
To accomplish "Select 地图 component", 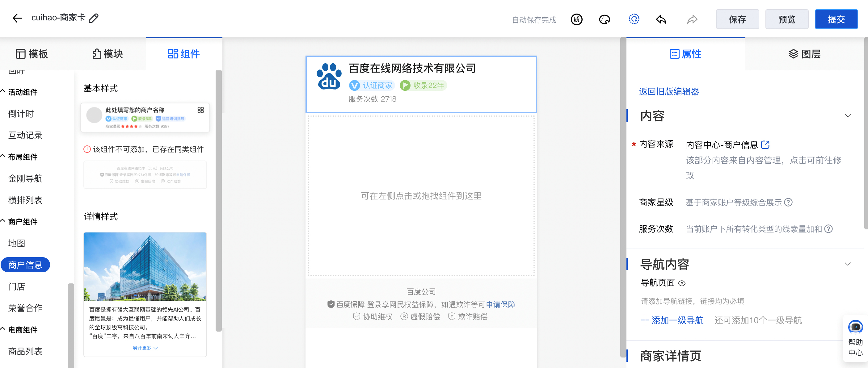I will (x=16, y=243).
